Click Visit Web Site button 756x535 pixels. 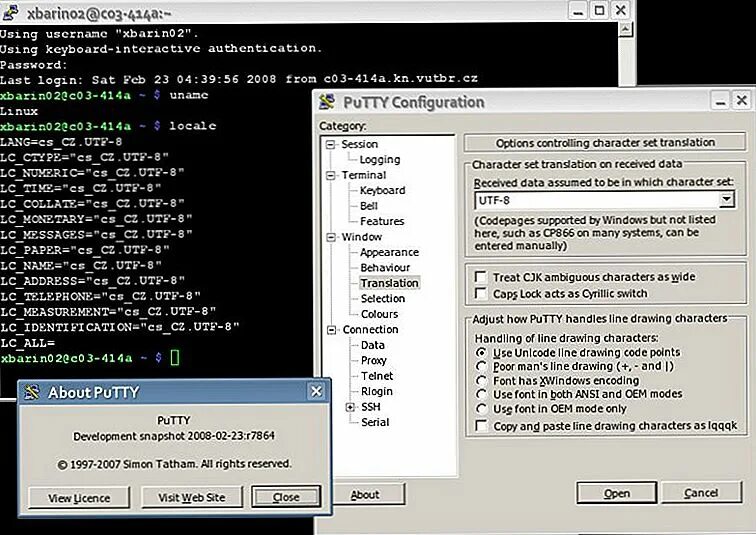(x=192, y=497)
